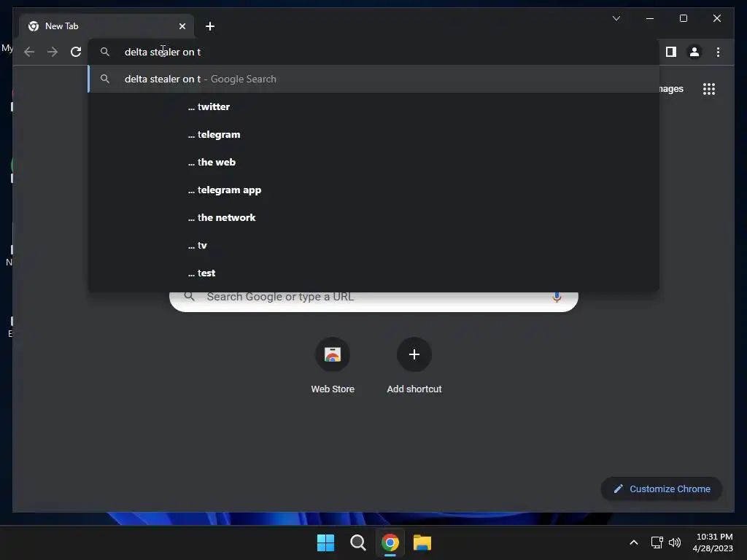The height and width of the screenshot is (560, 747).
Task: Expand the tab search chevron
Action: [x=616, y=18]
